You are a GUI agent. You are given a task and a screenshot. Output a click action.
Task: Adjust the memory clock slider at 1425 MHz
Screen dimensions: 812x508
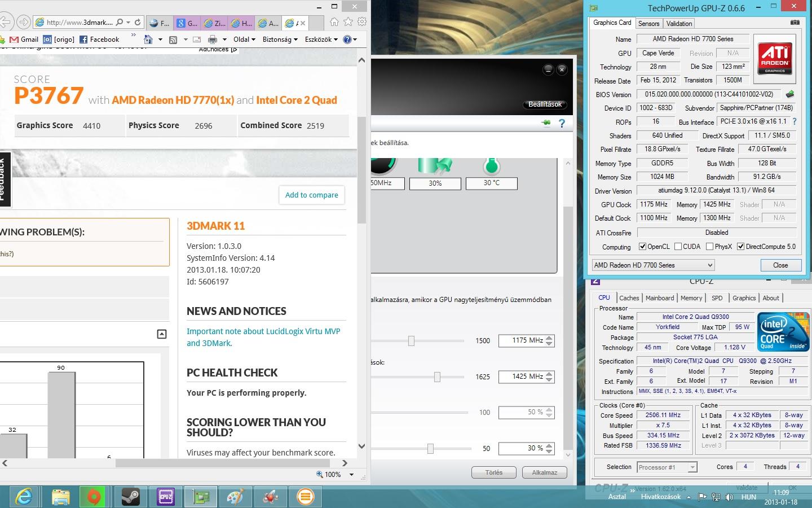(x=437, y=377)
